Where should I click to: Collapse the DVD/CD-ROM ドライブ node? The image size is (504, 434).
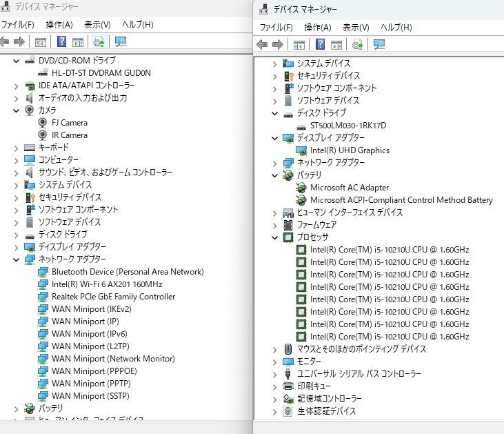coord(16,61)
